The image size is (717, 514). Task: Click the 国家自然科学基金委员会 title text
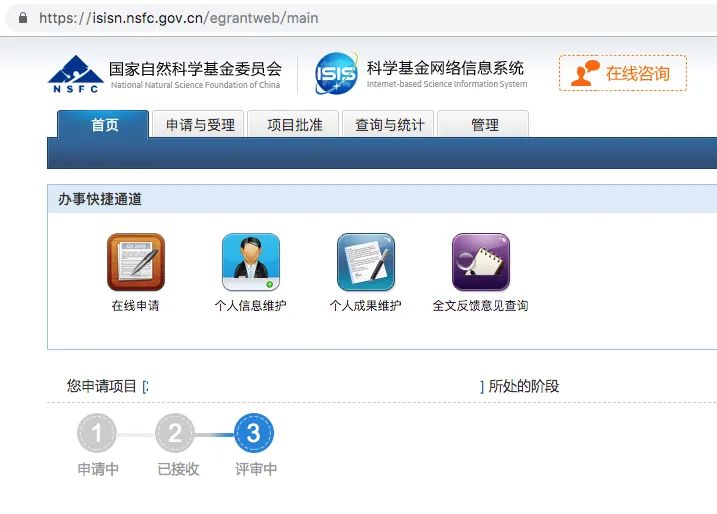click(195, 69)
